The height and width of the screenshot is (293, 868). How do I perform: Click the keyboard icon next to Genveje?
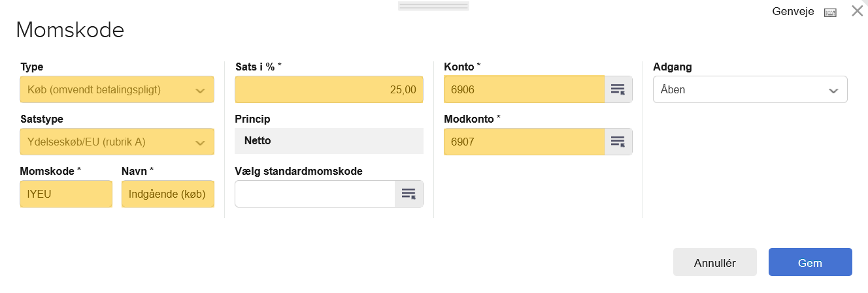pos(830,12)
